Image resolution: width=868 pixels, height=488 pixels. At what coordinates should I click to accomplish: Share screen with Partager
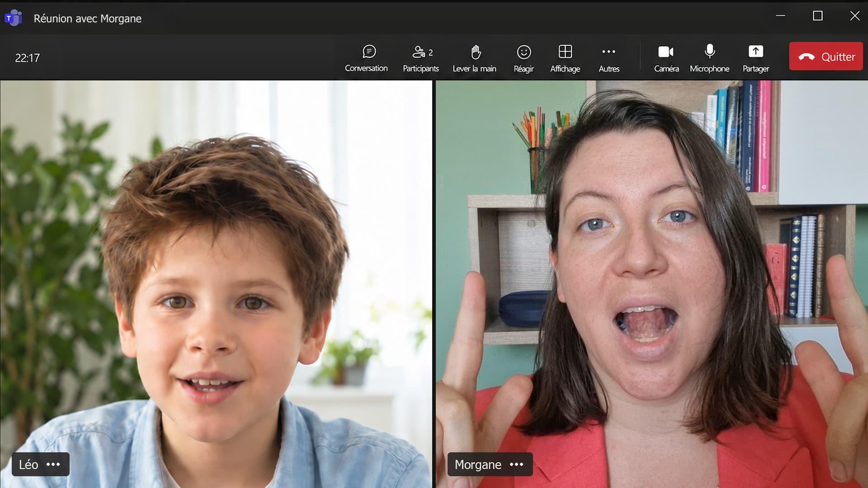[755, 58]
